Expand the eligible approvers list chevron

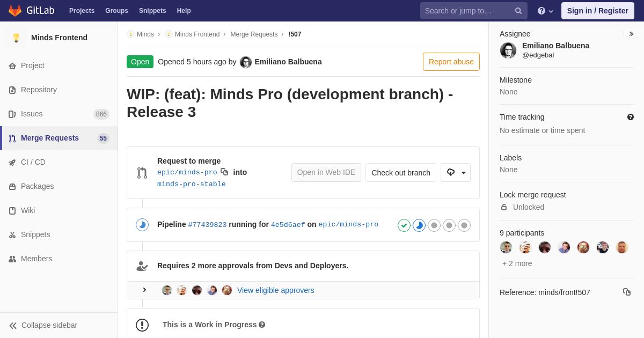pos(144,290)
